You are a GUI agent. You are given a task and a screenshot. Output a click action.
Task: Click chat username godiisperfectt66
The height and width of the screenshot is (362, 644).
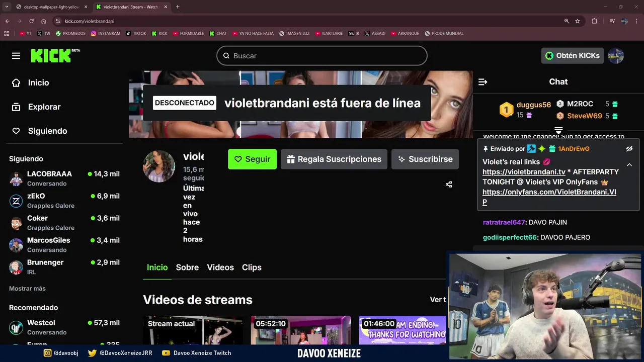510,237
